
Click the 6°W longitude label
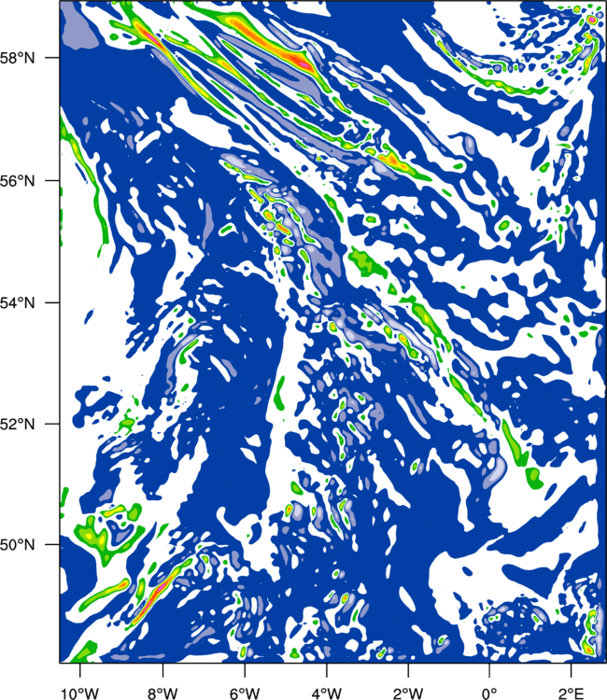pos(245,693)
